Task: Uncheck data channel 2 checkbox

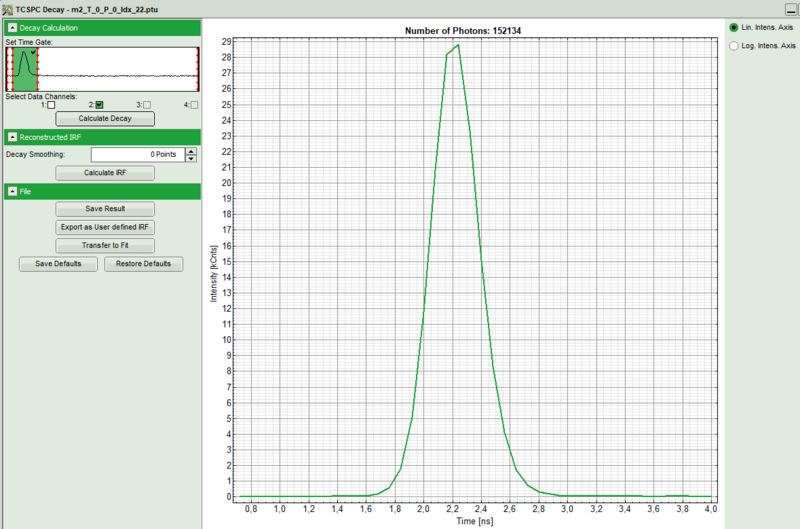Action: pyautogui.click(x=99, y=105)
